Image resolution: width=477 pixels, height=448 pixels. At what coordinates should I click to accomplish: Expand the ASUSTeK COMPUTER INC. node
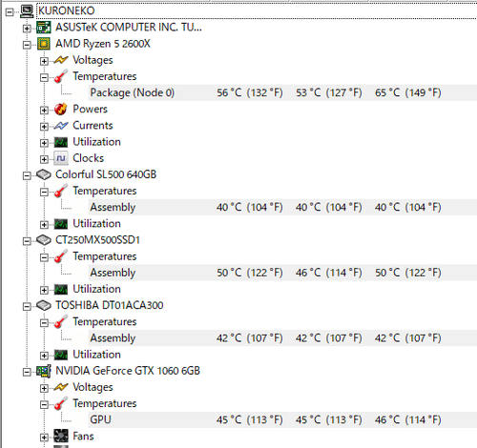(27, 29)
